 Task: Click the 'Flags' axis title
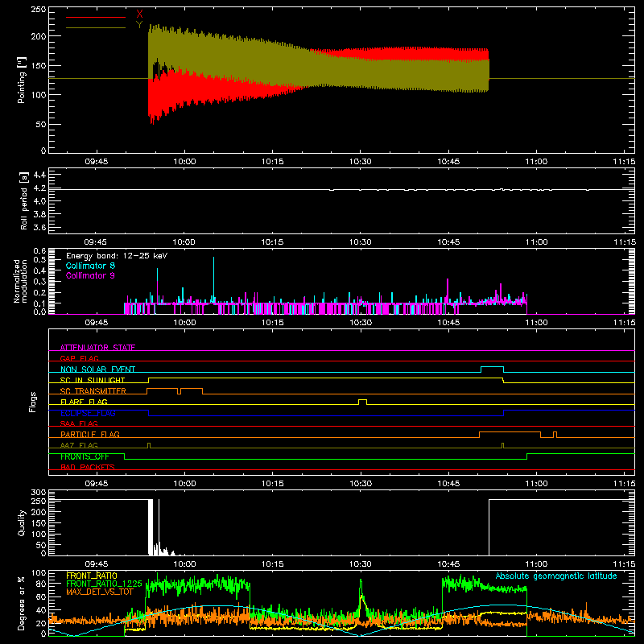click(x=33, y=402)
